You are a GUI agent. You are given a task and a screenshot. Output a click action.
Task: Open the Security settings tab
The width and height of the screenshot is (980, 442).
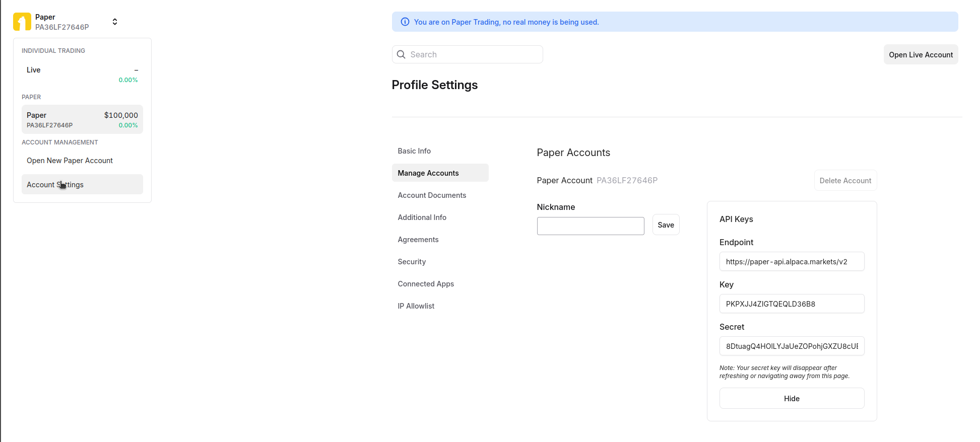(412, 262)
